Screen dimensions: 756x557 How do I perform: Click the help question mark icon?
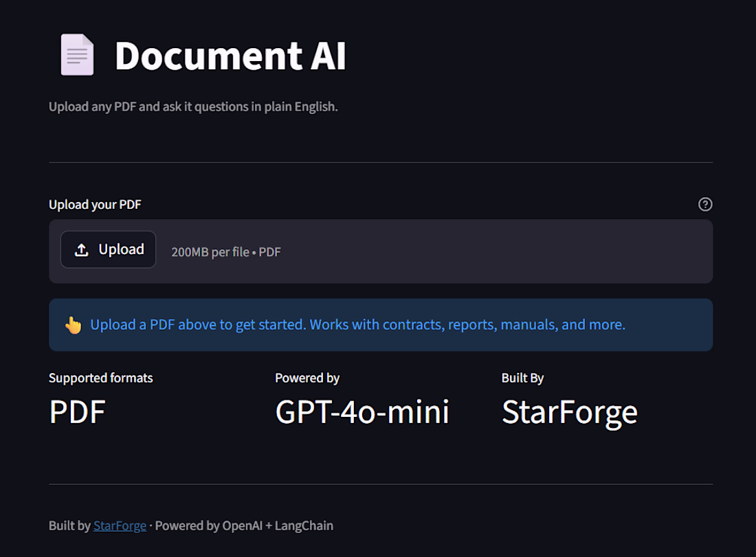tap(705, 204)
